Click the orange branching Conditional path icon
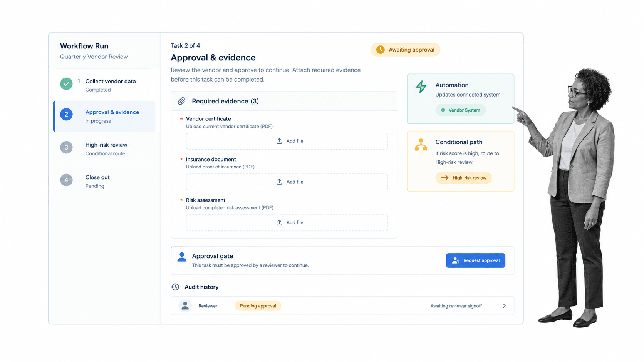The width and height of the screenshot is (644, 362). pyautogui.click(x=421, y=145)
